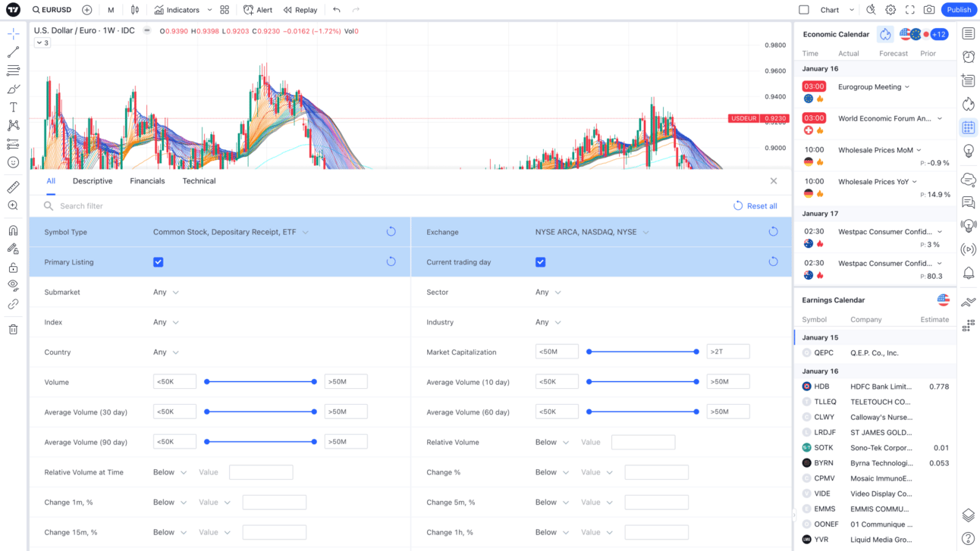980x551 pixels.
Task: Click the Market Capitalization slider's left handle
Action: click(589, 352)
